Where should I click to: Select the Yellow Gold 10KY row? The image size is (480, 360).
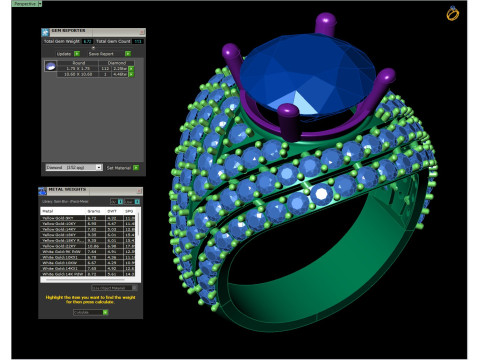(x=88, y=224)
